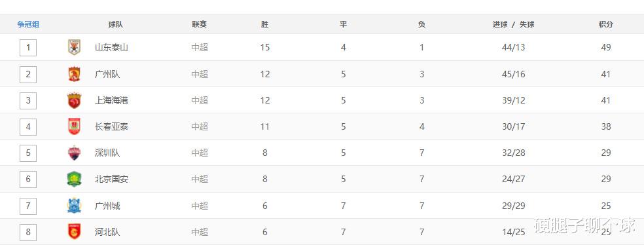Click the 深圳队 team logo
The image size is (644, 245).
tap(74, 153)
